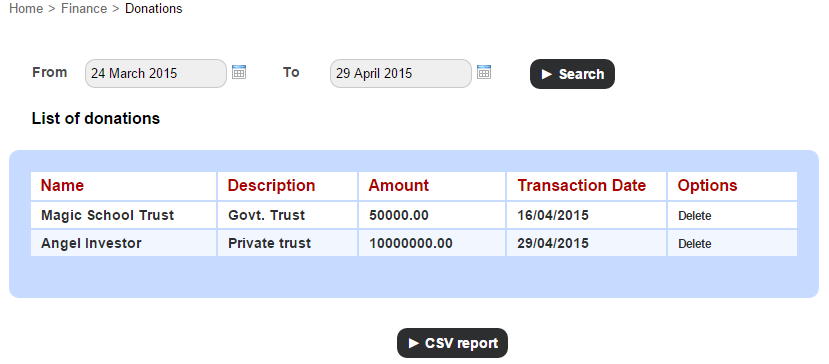This screenshot has height=364, width=829.
Task: Go to Home in the breadcrumb
Action: click(26, 8)
